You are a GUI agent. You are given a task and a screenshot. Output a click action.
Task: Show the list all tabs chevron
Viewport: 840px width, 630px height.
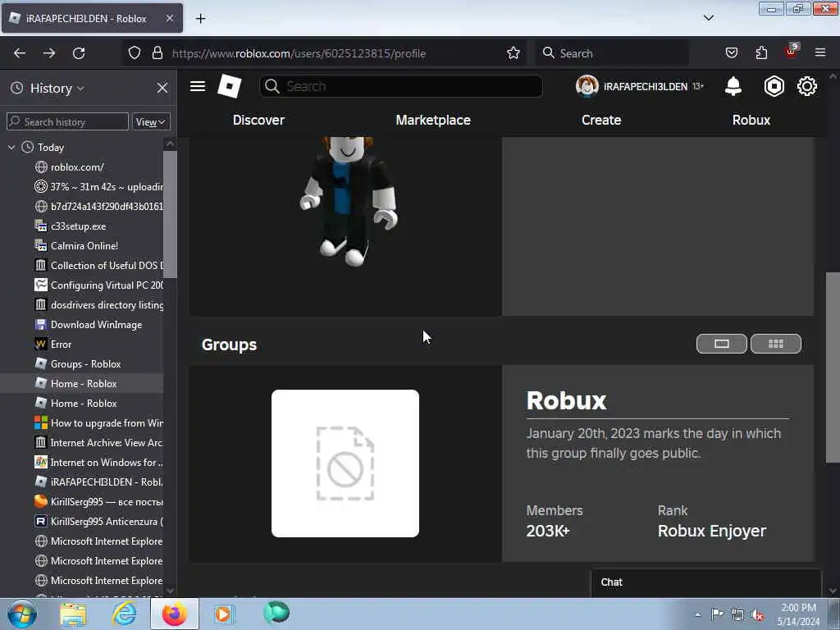pyautogui.click(x=708, y=18)
